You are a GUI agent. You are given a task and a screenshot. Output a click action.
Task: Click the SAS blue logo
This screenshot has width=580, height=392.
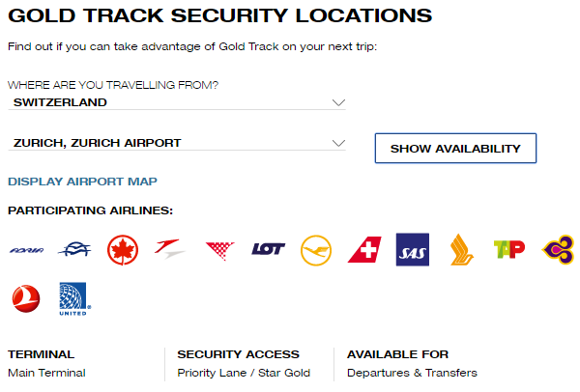[413, 249]
